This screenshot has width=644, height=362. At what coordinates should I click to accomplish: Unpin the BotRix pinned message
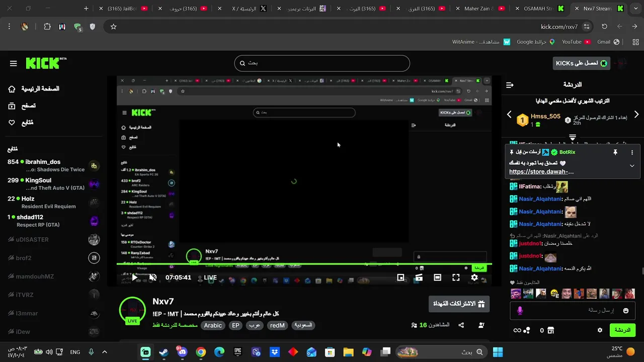coord(615,152)
